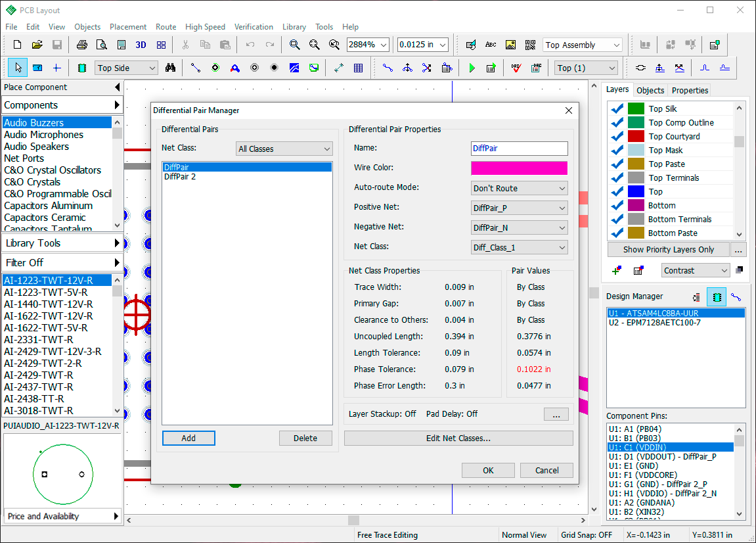
Task: Open the Route menu
Action: [x=166, y=27]
